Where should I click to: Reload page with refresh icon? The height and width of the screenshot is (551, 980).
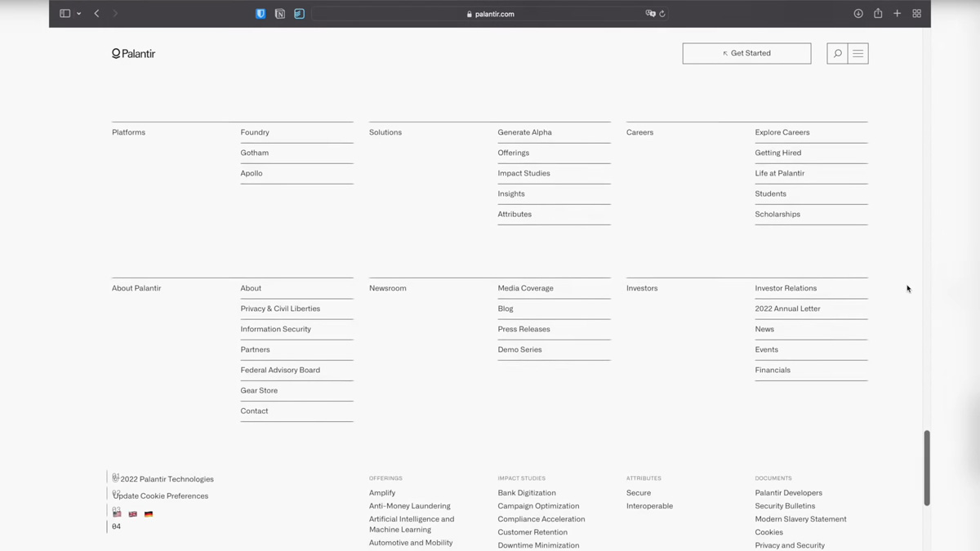pyautogui.click(x=662, y=13)
